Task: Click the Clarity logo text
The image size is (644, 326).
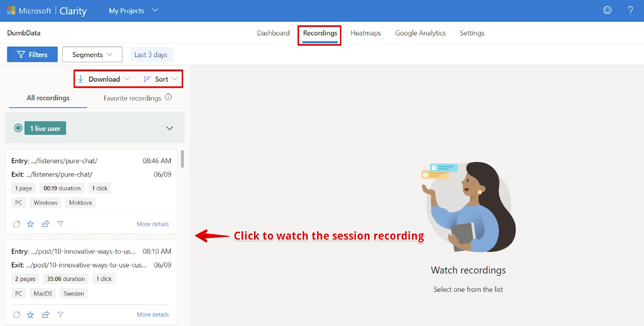Action: point(73,11)
